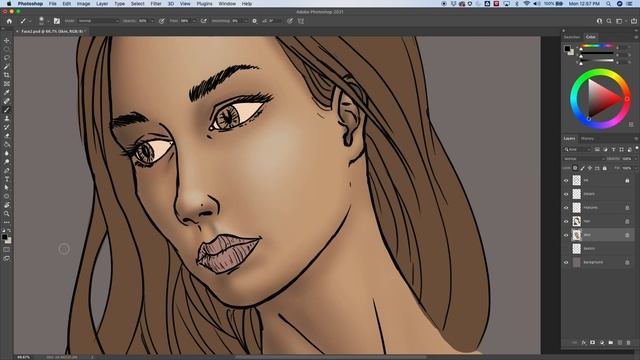Hide the Skin layer

[x=566, y=235]
